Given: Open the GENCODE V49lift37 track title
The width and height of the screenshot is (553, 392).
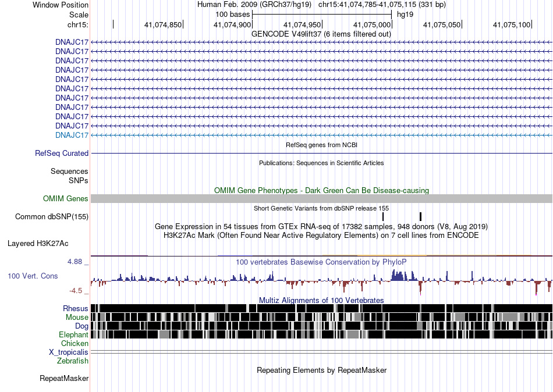Looking at the screenshot, I should pos(321,34).
